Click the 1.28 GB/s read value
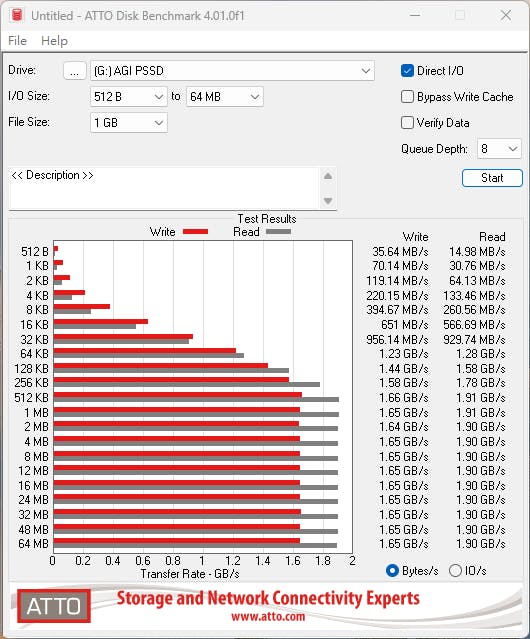The width and height of the screenshot is (530, 639). pos(481,354)
